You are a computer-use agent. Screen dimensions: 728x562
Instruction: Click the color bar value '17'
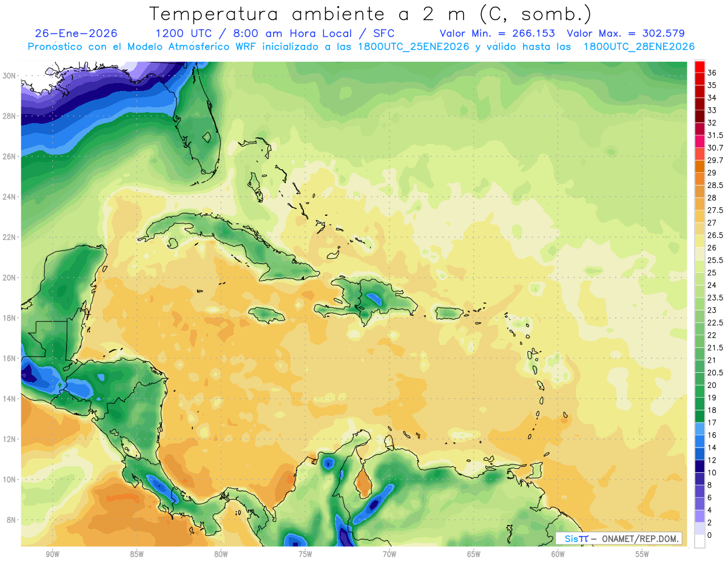point(712,423)
